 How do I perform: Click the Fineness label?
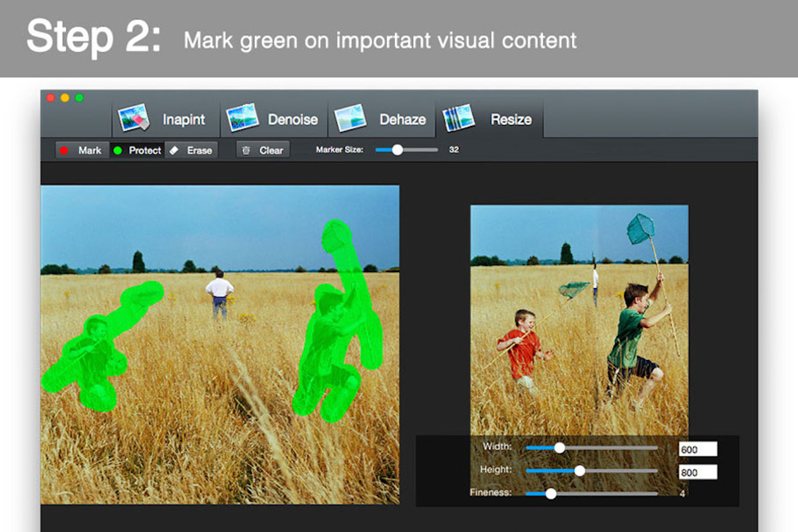pyautogui.click(x=491, y=492)
